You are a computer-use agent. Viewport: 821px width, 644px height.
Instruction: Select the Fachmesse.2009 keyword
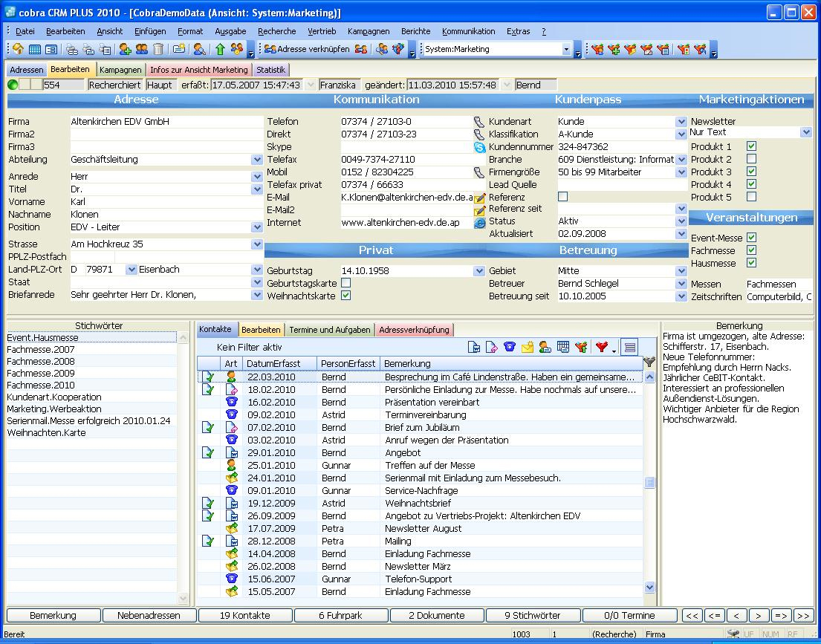(x=91, y=374)
